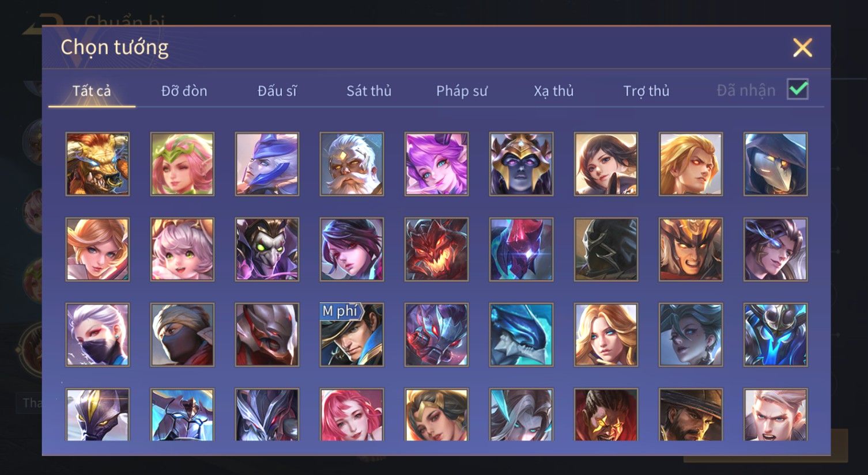Choose the white-bearded old man hero

tap(352, 164)
